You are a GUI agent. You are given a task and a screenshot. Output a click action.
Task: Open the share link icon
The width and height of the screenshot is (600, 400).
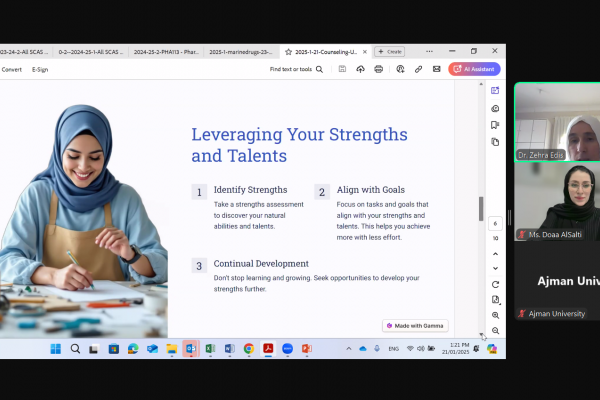click(x=418, y=69)
